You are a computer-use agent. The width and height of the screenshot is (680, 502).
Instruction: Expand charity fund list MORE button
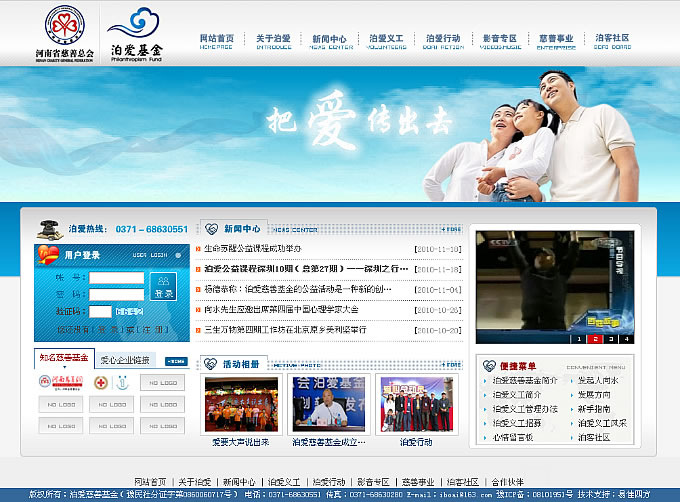175,360
